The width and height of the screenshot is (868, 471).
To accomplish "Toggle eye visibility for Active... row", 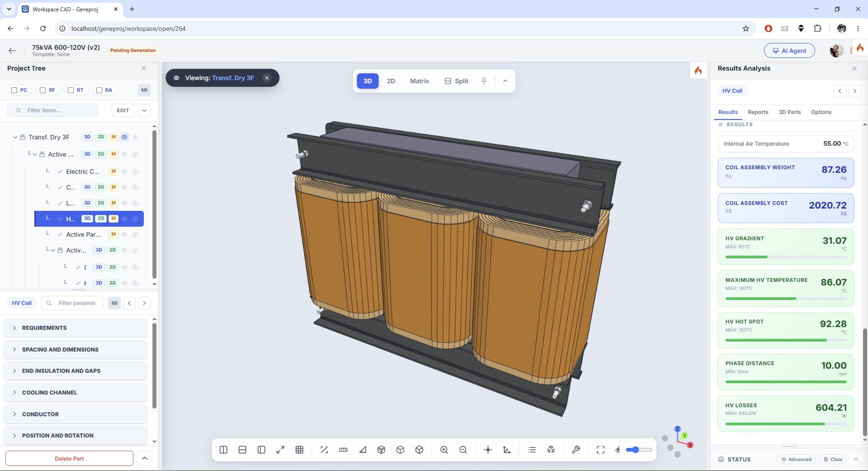I will [124, 154].
